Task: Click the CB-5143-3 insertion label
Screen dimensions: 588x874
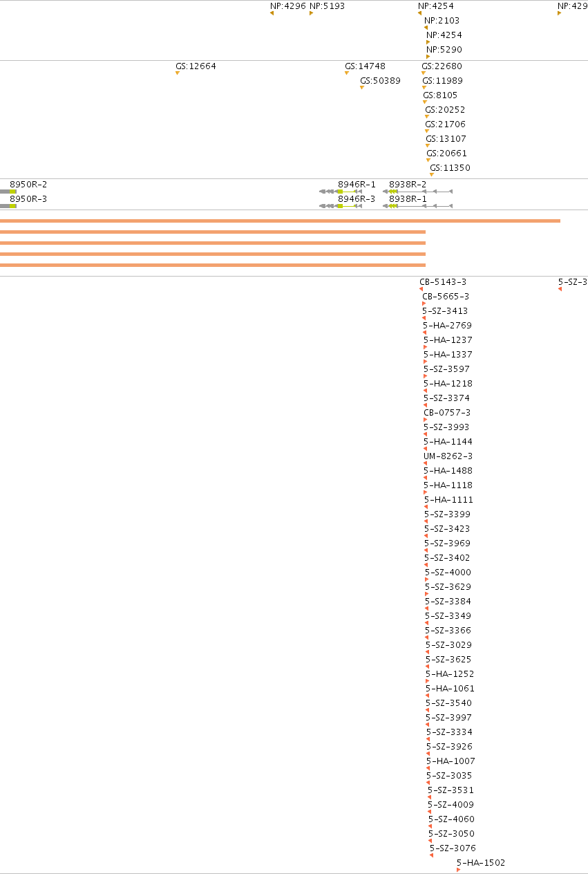Action: pyautogui.click(x=443, y=282)
